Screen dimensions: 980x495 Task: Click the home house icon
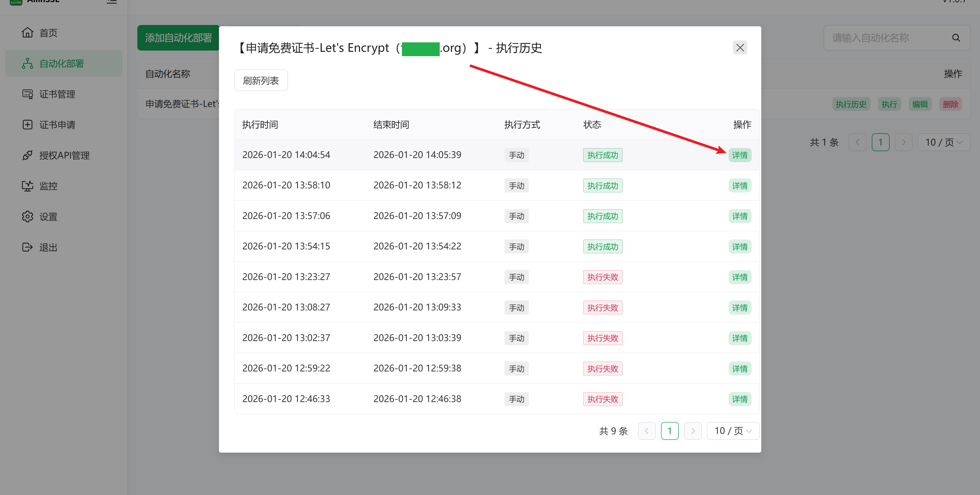[27, 33]
